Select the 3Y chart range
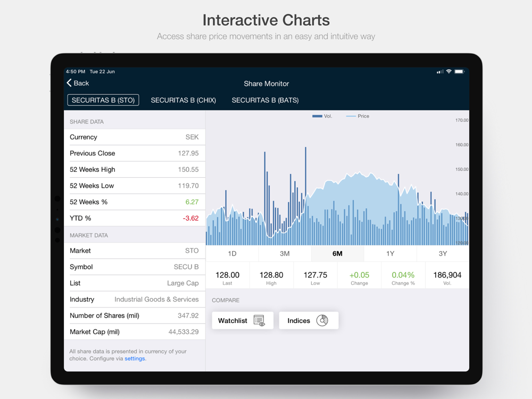 click(x=443, y=253)
